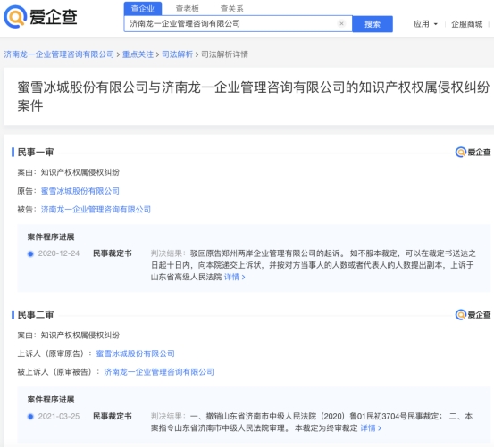
Task: Click 案由 text in 民事一审 section
Action: coord(69,172)
